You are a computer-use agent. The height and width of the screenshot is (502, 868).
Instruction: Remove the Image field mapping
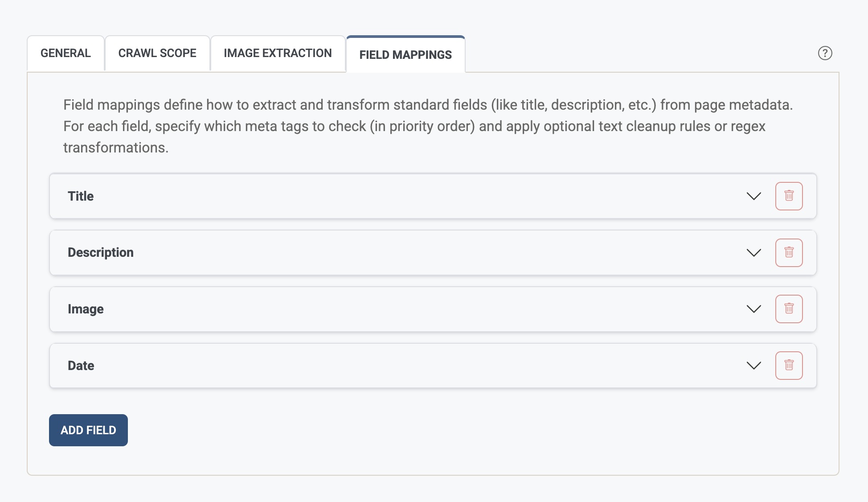pos(789,309)
